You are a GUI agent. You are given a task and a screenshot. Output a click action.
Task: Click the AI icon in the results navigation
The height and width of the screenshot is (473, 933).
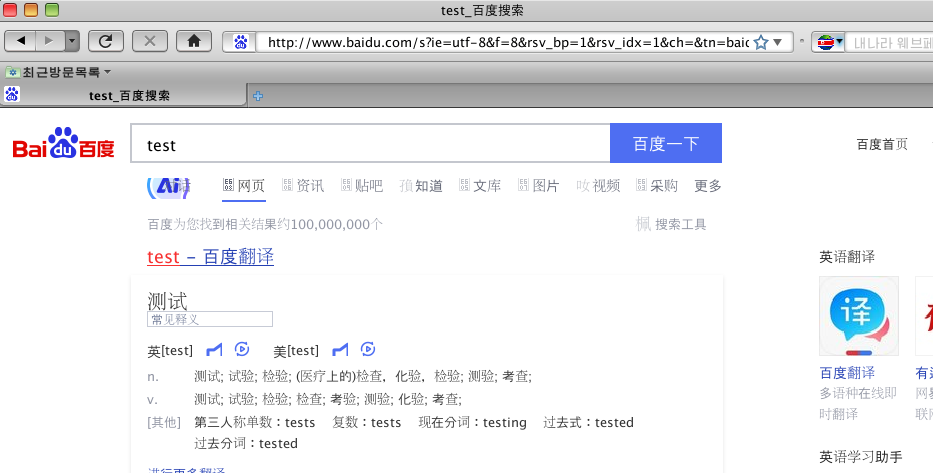169,186
